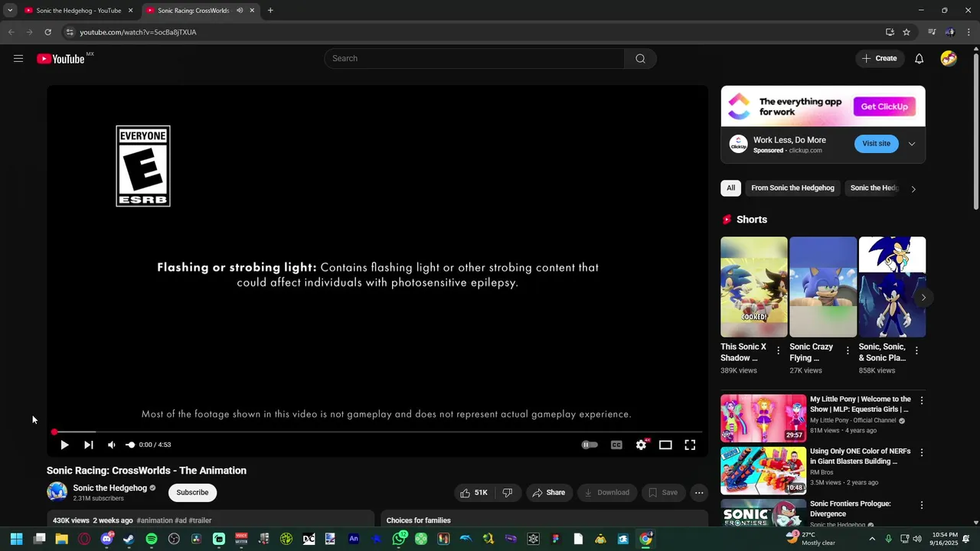
Task: Launch Spotify from taskbar
Action: pyautogui.click(x=152, y=539)
